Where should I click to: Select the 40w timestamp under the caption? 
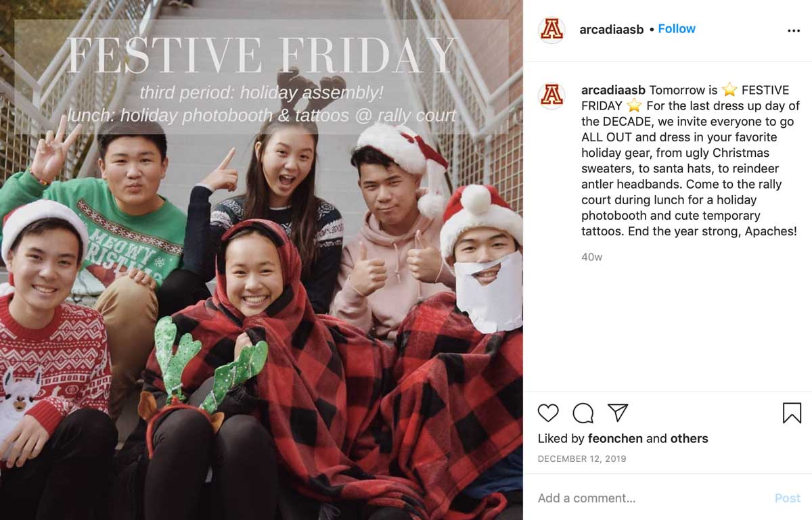tap(591, 257)
